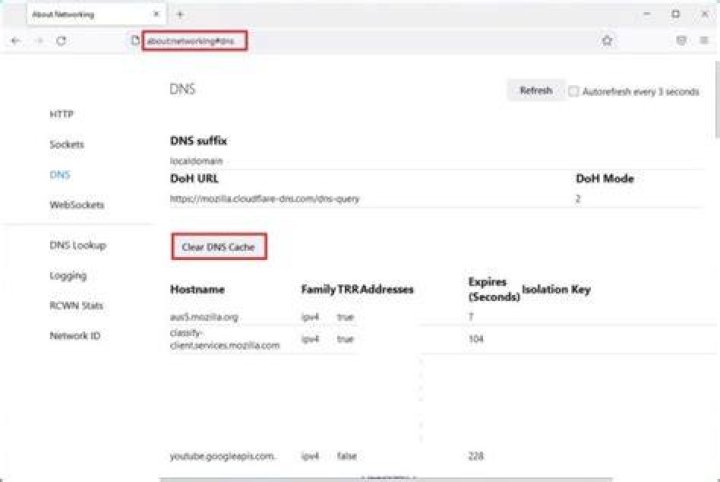Viewport: 720px width, 482px height.
Task: Click the page icon beside the address
Action: click(x=135, y=40)
